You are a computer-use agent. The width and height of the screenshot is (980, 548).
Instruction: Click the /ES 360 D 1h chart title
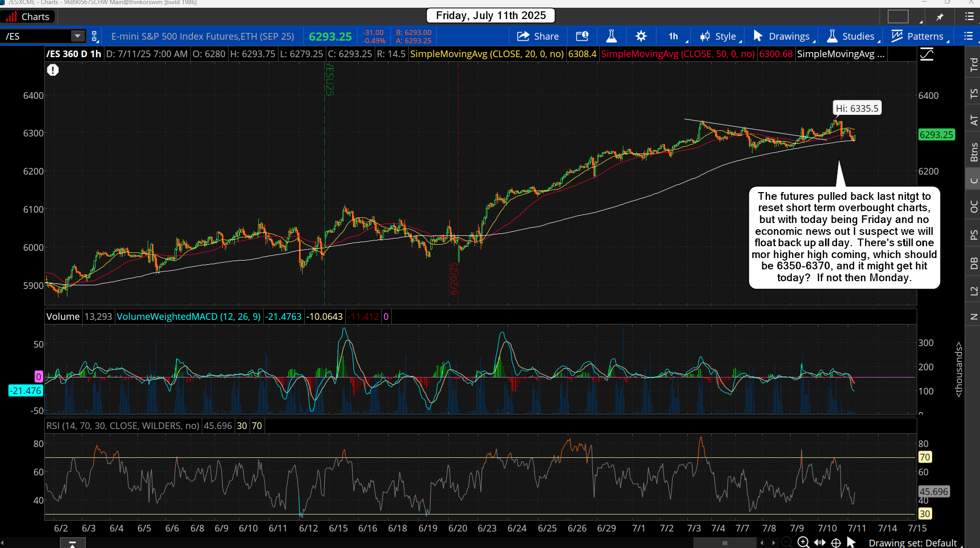point(74,54)
